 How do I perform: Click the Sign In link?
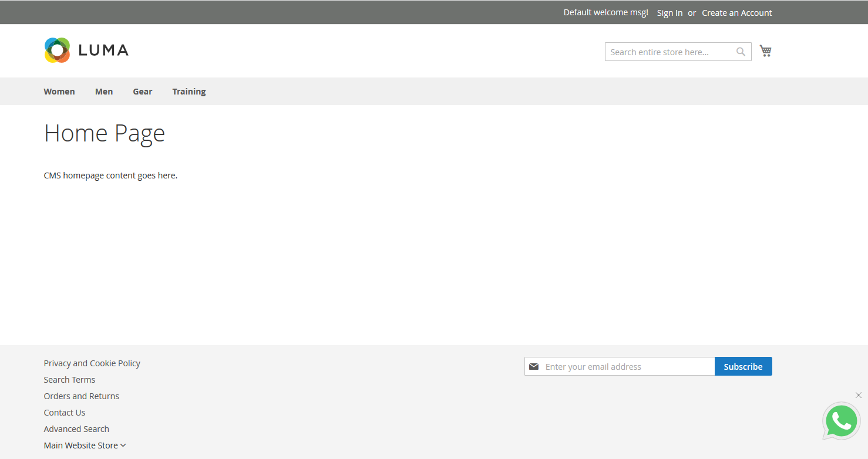point(669,13)
